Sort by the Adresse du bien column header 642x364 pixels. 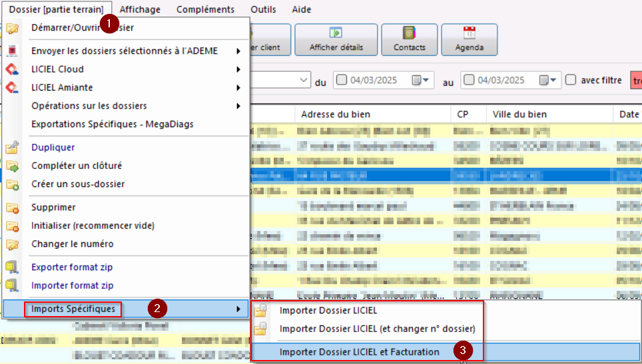point(336,114)
